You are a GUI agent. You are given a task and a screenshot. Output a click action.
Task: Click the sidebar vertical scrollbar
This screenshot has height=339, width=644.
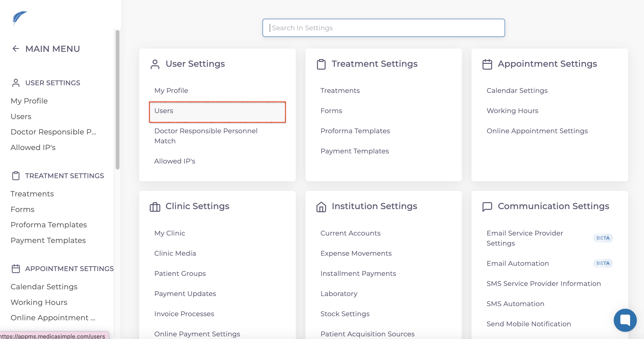click(x=117, y=100)
